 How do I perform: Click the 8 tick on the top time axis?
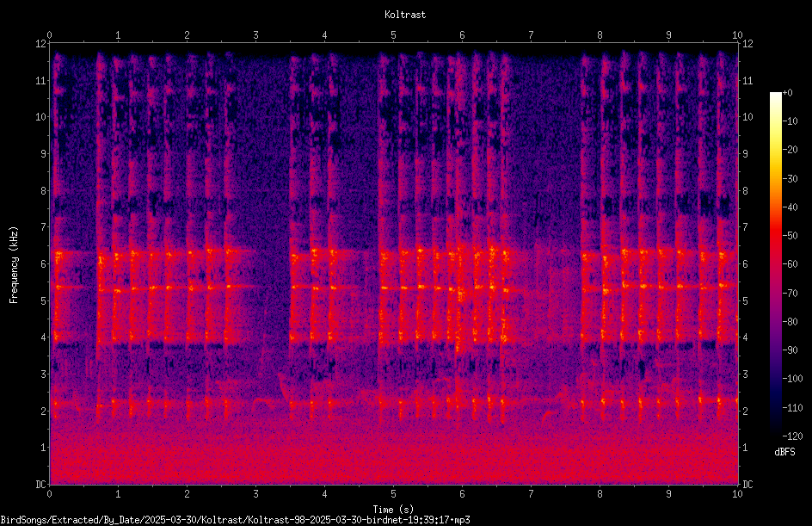coord(600,35)
